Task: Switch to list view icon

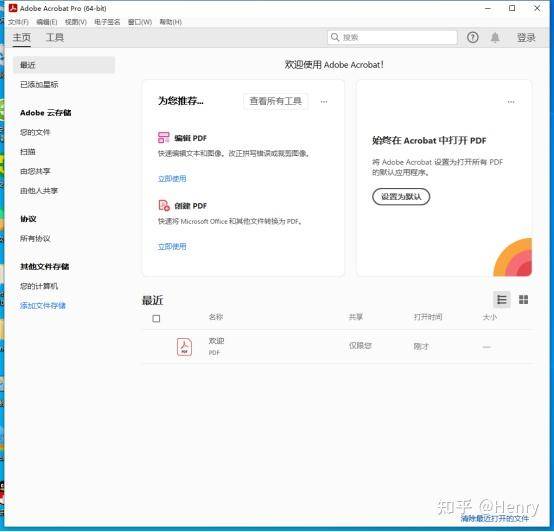Action: 502,300
